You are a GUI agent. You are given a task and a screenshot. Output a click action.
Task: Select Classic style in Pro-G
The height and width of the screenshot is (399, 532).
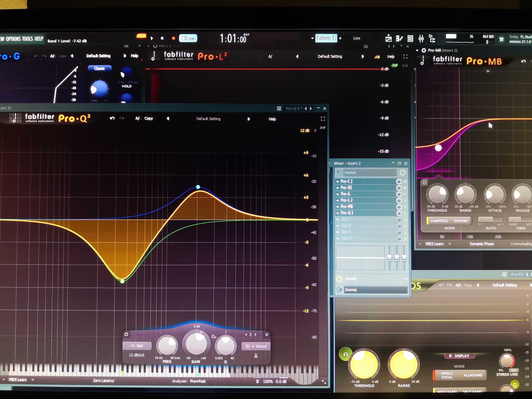point(100,68)
